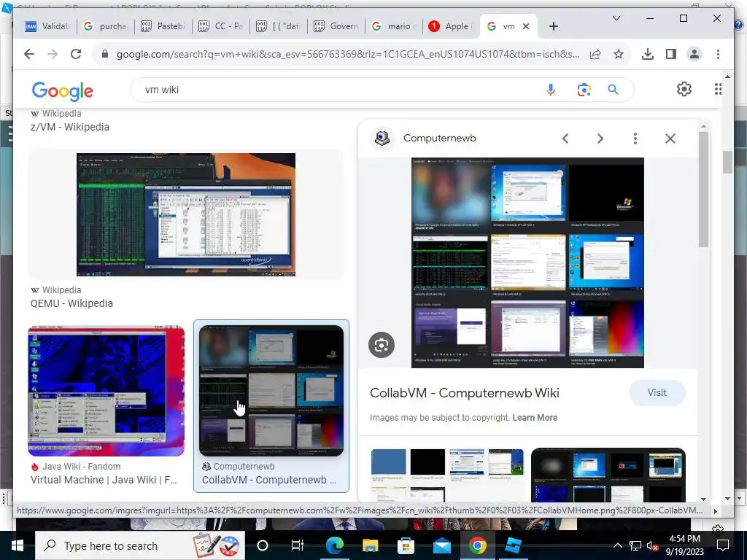Click the page vertical scrollbar thumb
Viewport: 747px width, 560px height.
click(x=727, y=163)
